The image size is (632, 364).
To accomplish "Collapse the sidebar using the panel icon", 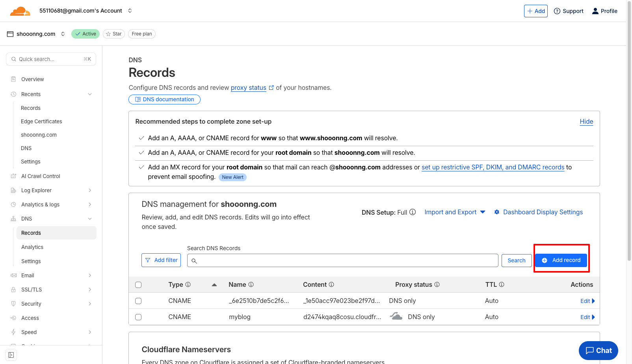I will [x=11, y=355].
